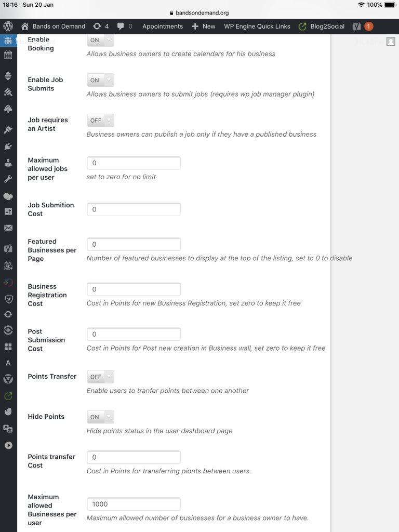Image resolution: width=399 pixels, height=532 pixels.
Task: Open the calendar icon in the admin sidebar
Action: coord(7,55)
